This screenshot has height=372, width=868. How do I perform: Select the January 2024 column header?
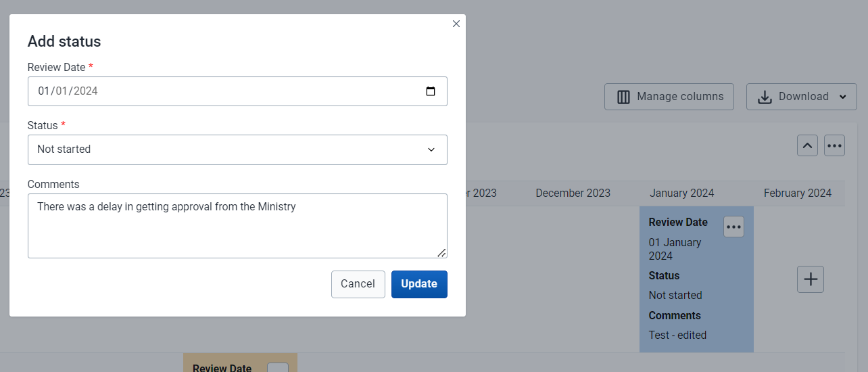tap(682, 193)
